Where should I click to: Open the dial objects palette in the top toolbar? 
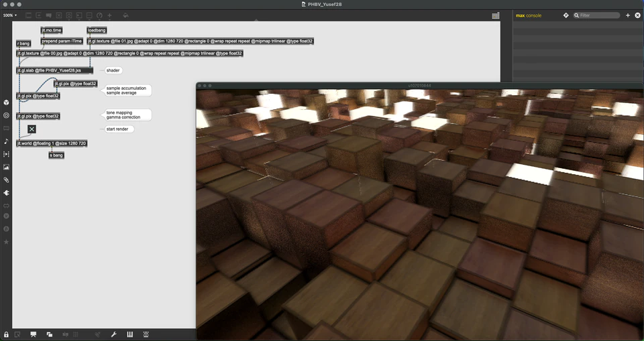(x=99, y=15)
